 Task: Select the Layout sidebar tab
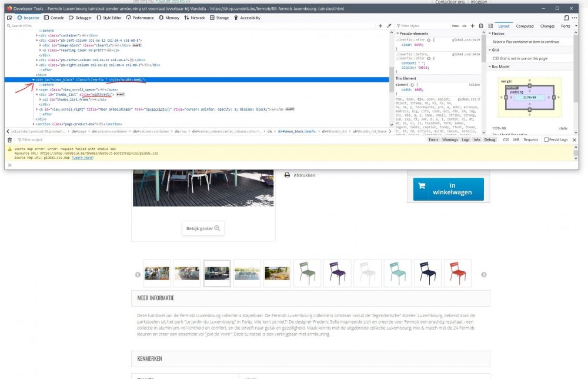click(504, 26)
